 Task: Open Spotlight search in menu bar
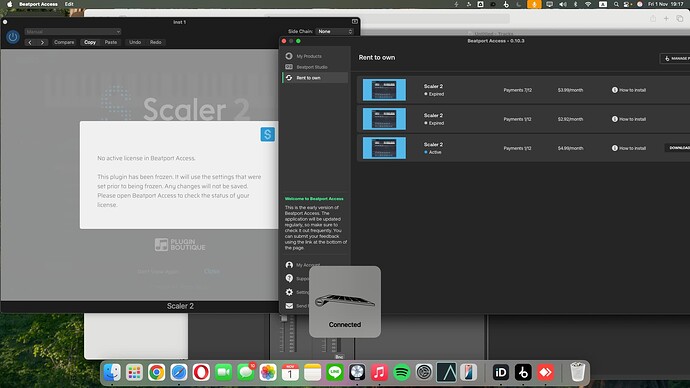616,4
